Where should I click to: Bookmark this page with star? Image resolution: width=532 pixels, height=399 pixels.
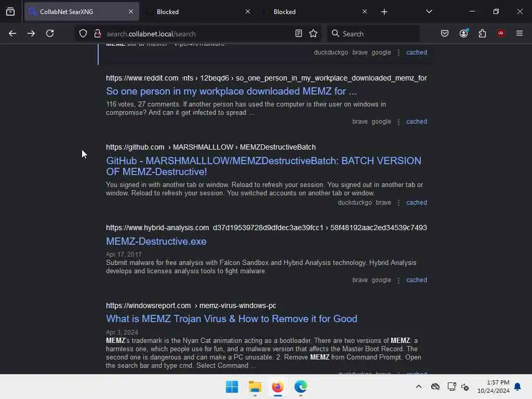[313, 33]
